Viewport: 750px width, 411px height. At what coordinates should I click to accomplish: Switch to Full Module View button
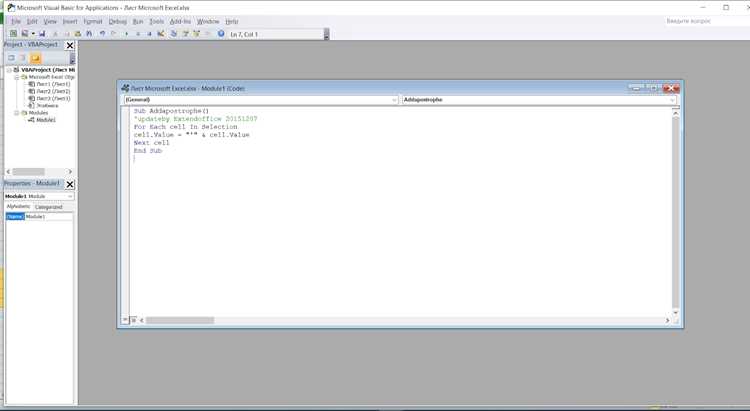tap(134, 320)
